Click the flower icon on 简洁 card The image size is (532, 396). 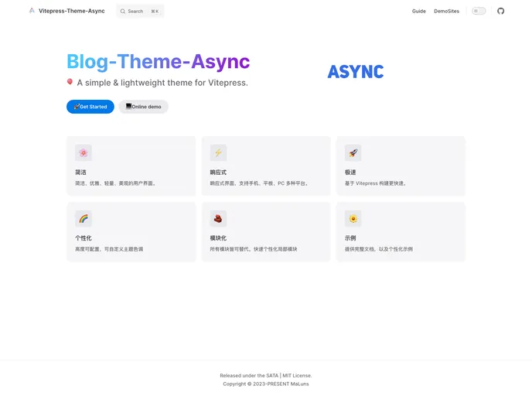coord(83,152)
